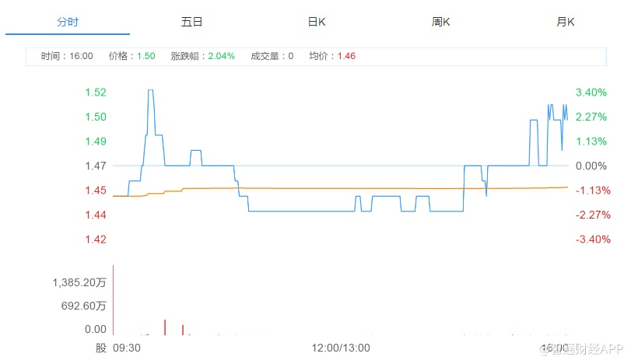The width and height of the screenshot is (631, 364).
Task: Click the 1.47 baseline price label
Action: click(96, 166)
